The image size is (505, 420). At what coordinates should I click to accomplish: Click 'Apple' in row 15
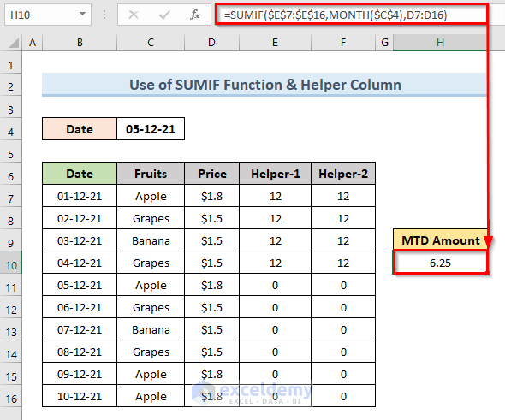click(151, 374)
